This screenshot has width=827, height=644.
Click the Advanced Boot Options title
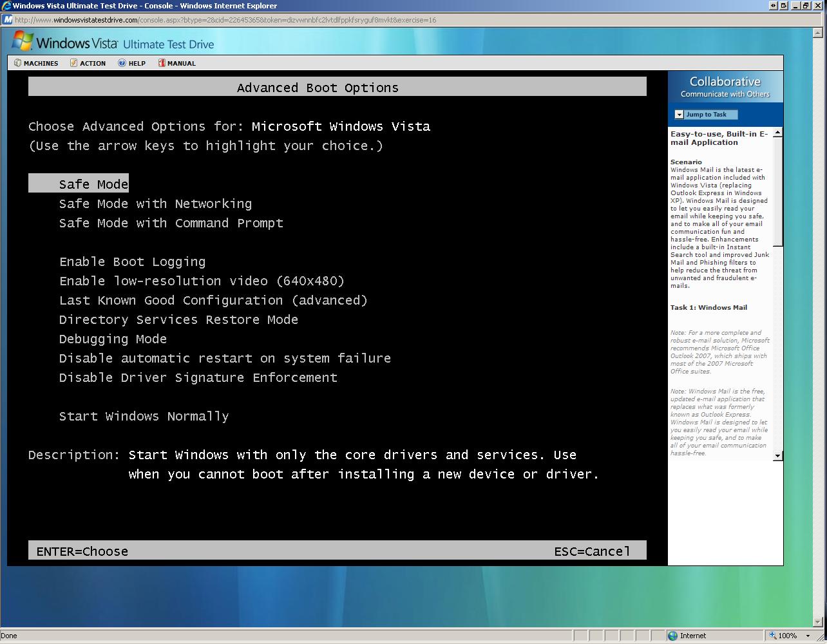(x=318, y=88)
